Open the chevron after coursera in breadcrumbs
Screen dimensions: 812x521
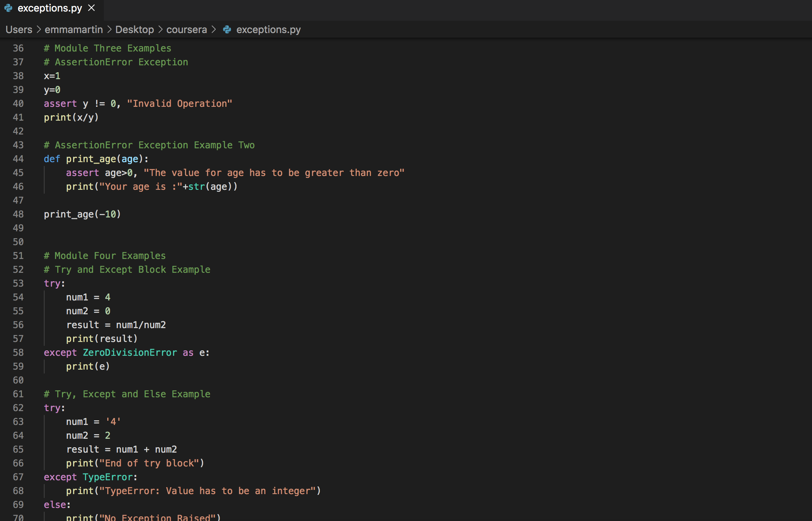214,30
